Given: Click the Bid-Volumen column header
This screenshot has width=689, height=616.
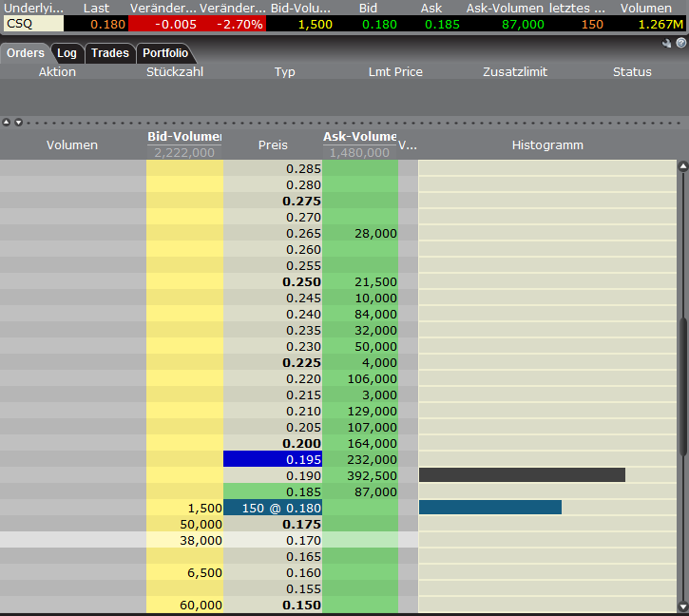Looking at the screenshot, I should click(184, 137).
